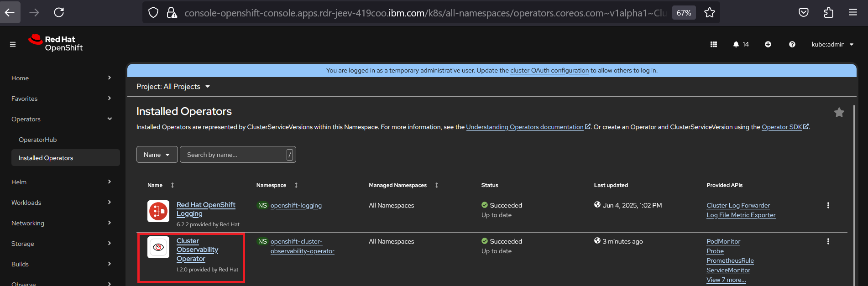This screenshot has height=286, width=868.
Task: Open the cluster OAuth configuration link
Action: click(549, 70)
